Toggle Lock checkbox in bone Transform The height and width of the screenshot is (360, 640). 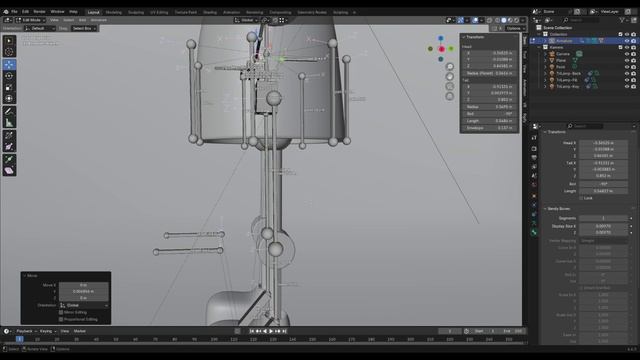click(x=581, y=198)
